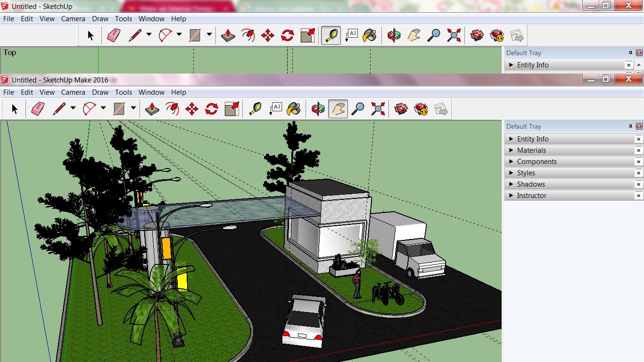Image resolution: width=644 pixels, height=362 pixels.
Task: Select the arrow Select tool
Action: click(14, 108)
